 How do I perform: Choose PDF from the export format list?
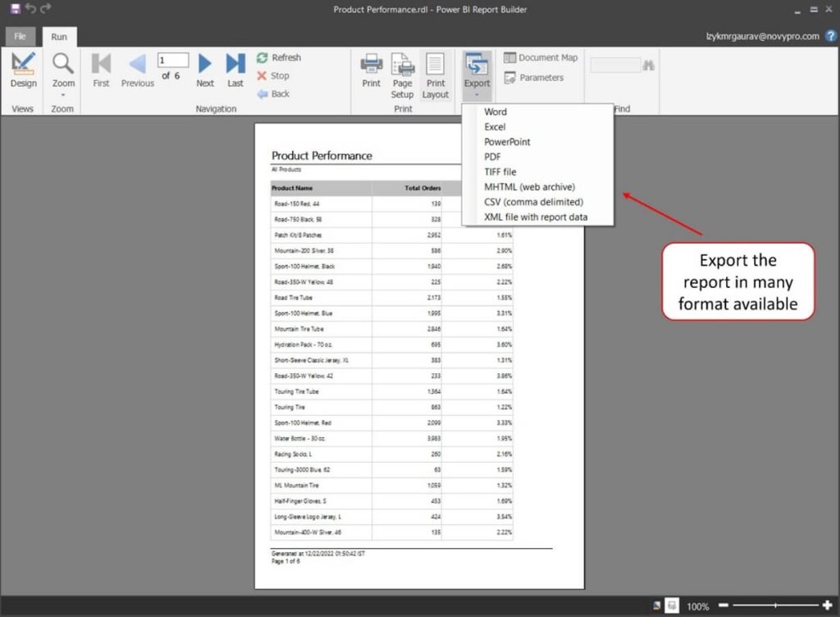pyautogui.click(x=492, y=156)
